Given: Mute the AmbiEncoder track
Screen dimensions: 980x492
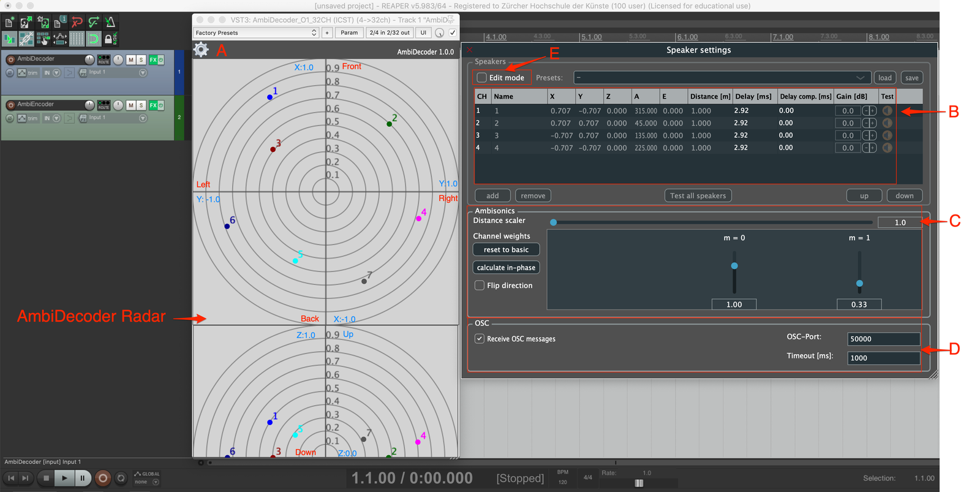Looking at the screenshot, I should (131, 105).
